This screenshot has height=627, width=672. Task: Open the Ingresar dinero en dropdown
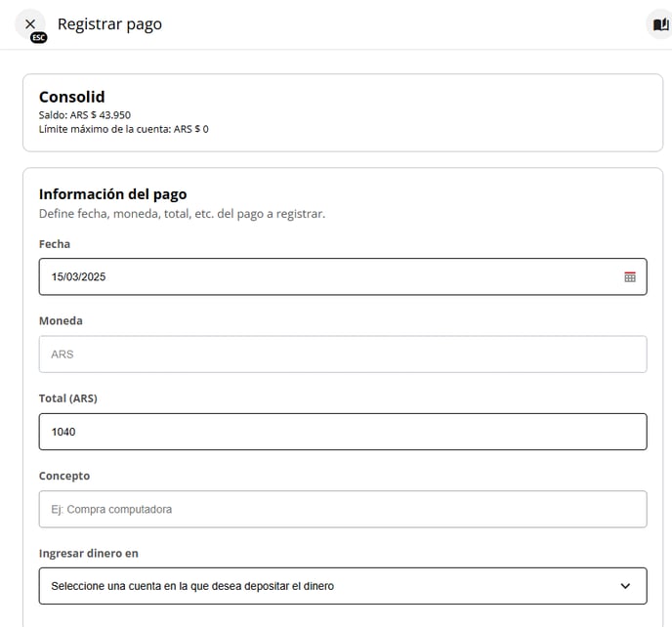click(342, 586)
